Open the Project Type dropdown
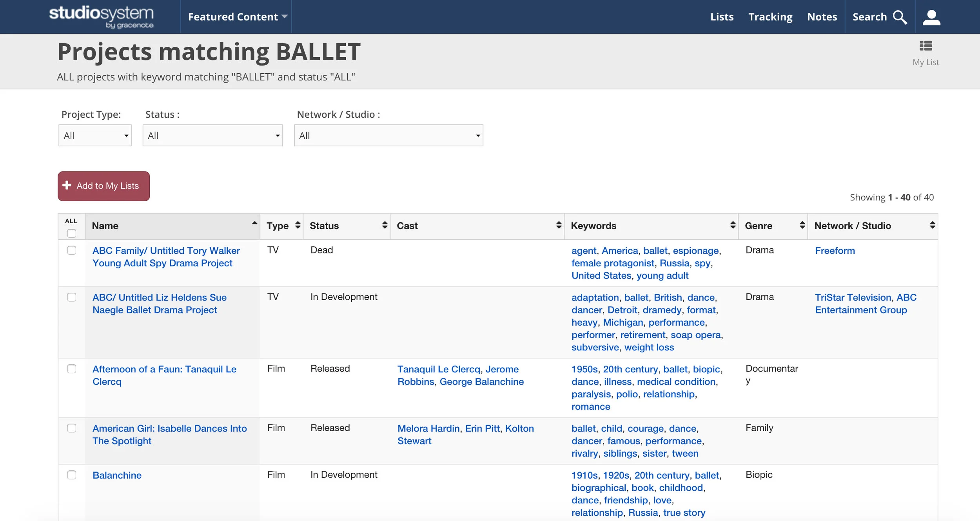The image size is (980, 521). pos(95,136)
